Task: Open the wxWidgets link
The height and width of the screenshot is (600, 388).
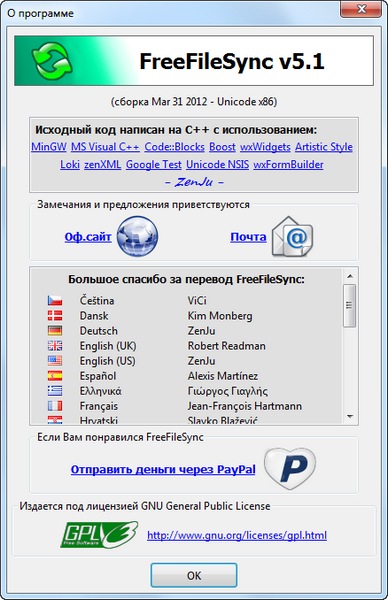Action: coord(265,147)
